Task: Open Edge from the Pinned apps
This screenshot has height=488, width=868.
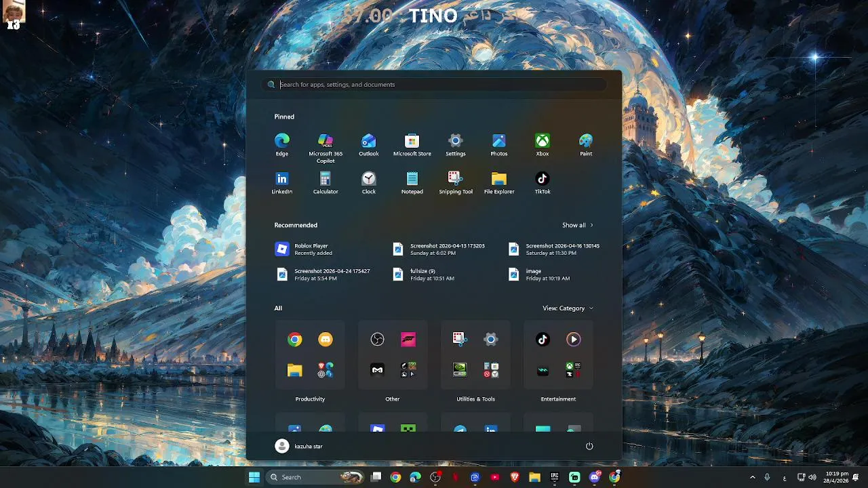Action: click(x=281, y=145)
